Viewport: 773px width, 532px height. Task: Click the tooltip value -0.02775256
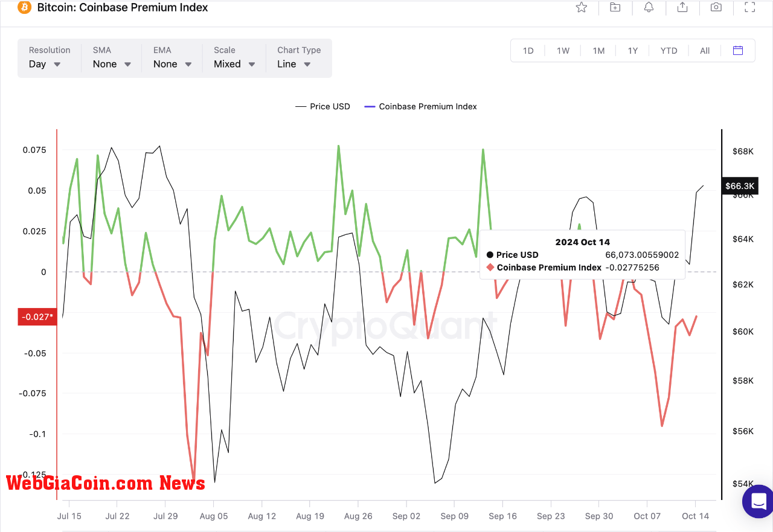tap(632, 268)
